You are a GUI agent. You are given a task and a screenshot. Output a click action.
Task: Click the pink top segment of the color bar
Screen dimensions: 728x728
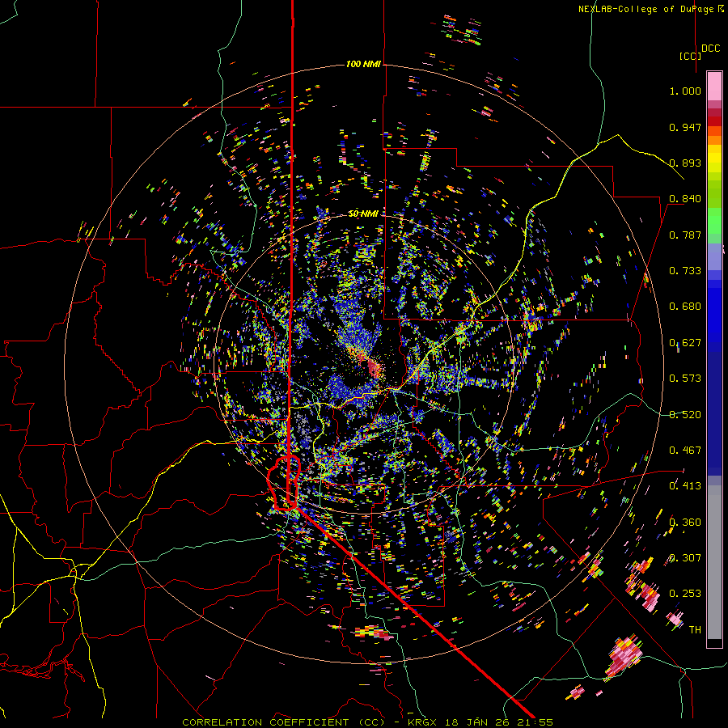point(714,86)
